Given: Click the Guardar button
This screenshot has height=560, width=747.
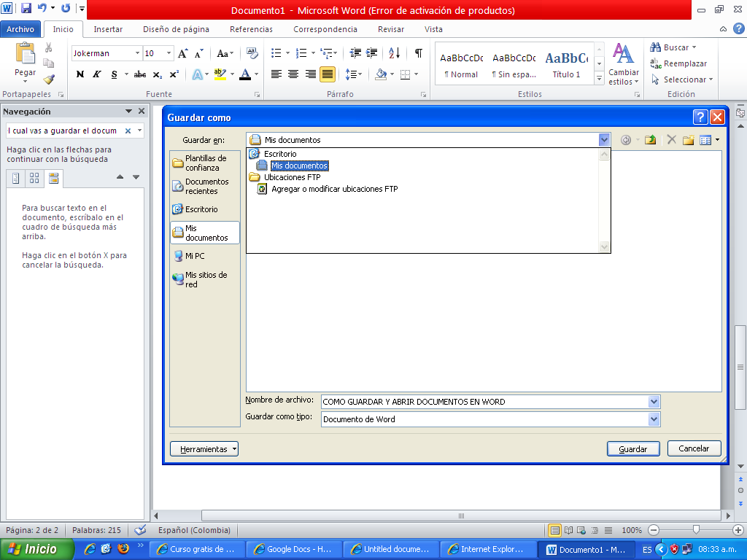Looking at the screenshot, I should tap(633, 449).
